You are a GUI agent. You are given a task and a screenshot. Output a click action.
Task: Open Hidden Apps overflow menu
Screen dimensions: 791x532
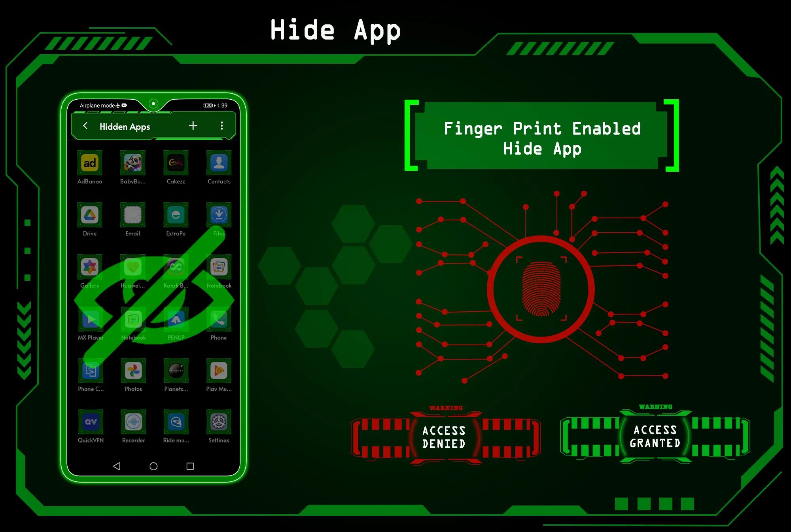click(221, 125)
